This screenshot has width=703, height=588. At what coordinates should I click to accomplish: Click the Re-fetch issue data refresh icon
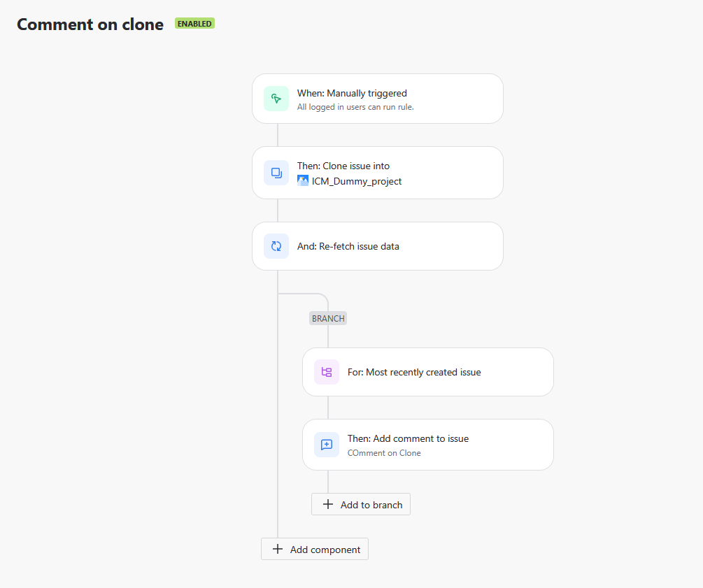(x=276, y=246)
